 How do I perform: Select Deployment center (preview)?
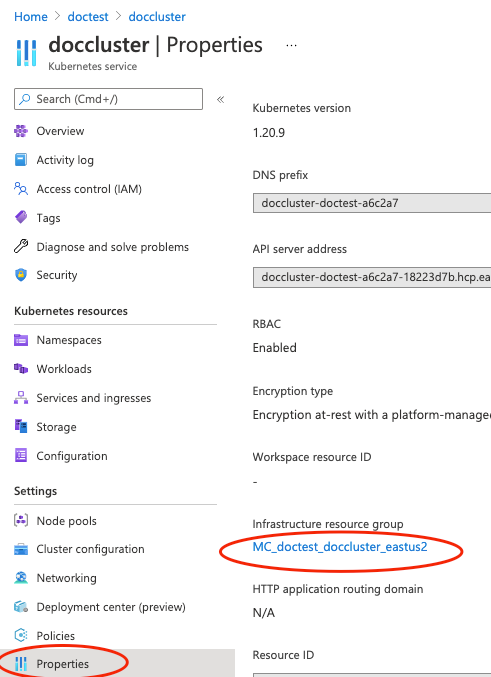pos(111,607)
